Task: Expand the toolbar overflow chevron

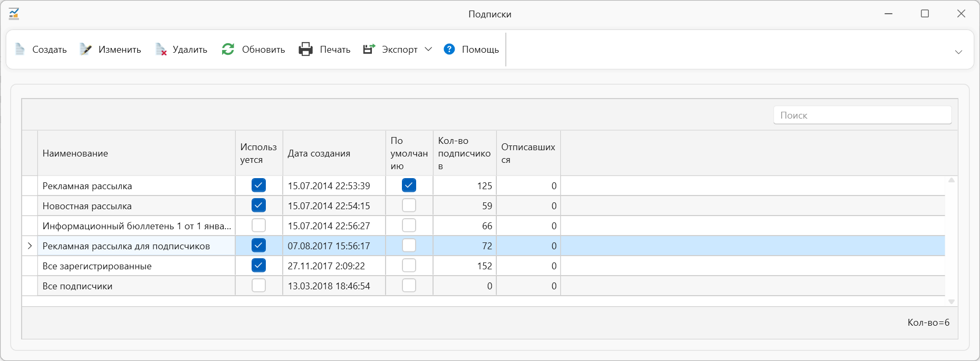Action: coord(959,52)
